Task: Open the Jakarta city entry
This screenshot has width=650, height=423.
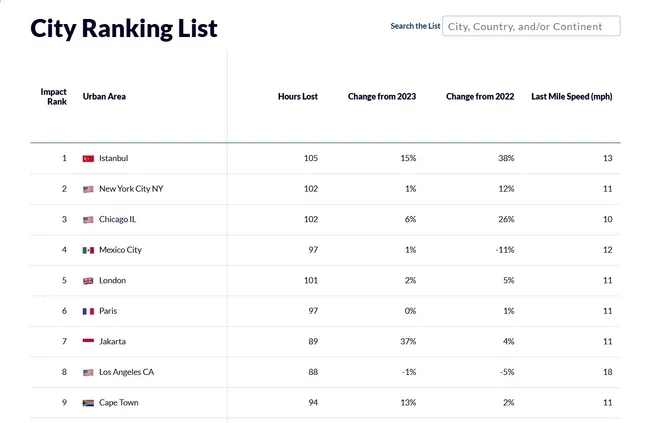Action: (x=113, y=342)
